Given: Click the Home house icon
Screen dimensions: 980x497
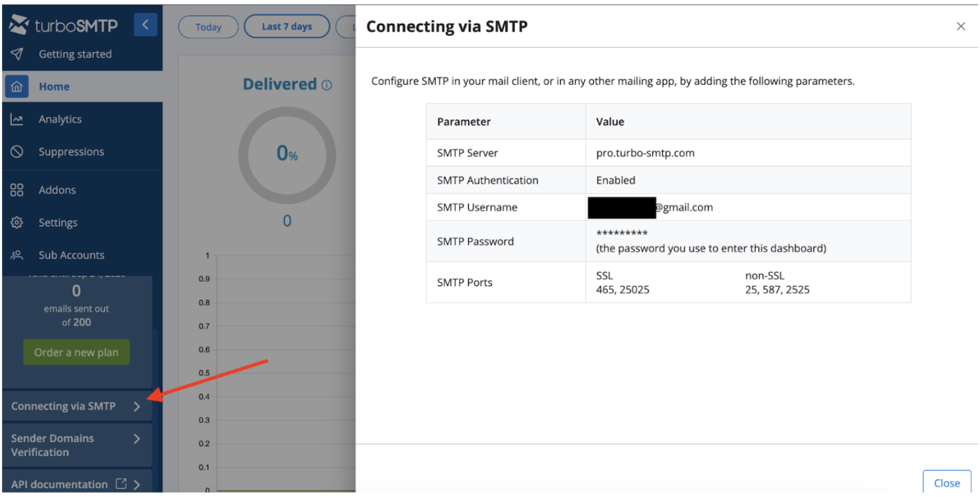Looking at the screenshot, I should pos(17,87).
